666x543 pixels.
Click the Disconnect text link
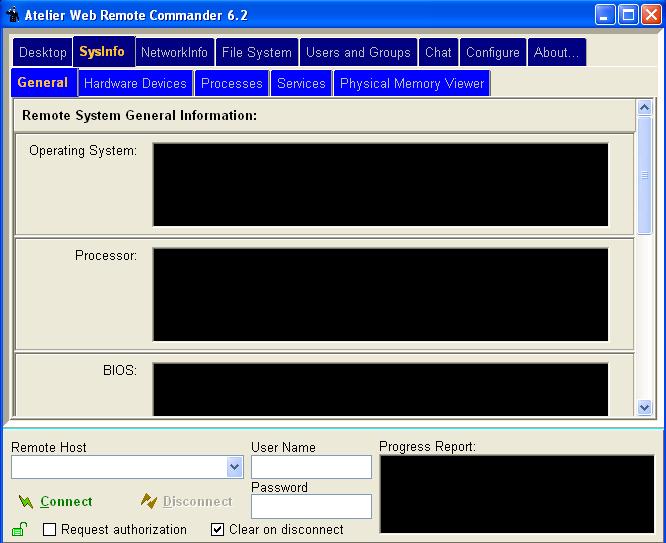tap(198, 502)
